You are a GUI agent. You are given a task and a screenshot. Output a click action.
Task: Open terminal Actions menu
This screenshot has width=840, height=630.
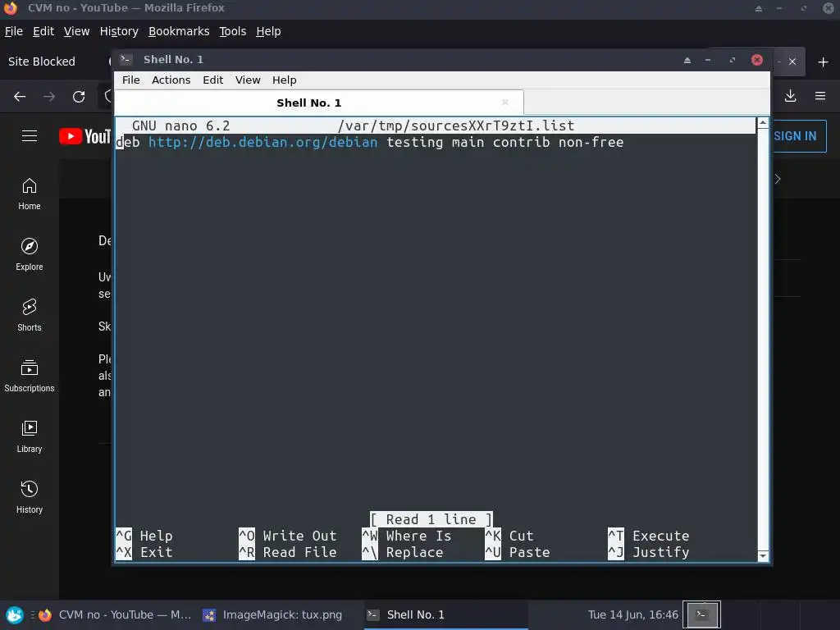point(171,80)
